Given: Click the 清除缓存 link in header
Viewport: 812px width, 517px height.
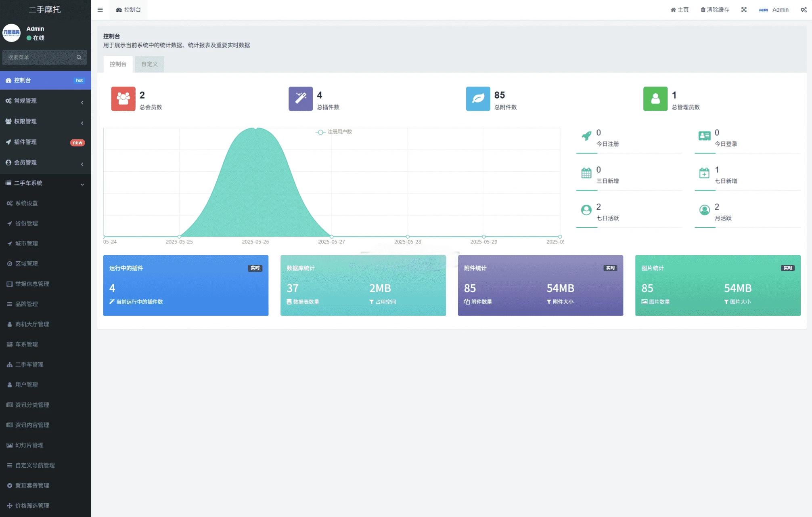Looking at the screenshot, I should point(715,10).
